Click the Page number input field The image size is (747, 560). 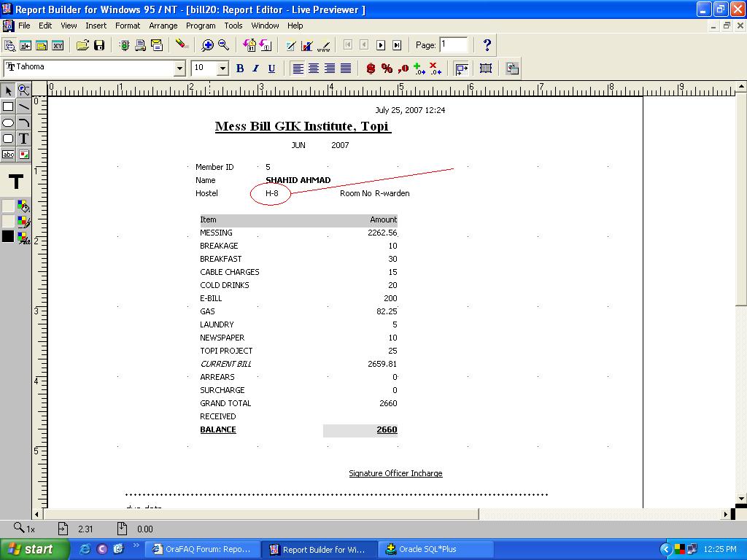[452, 45]
